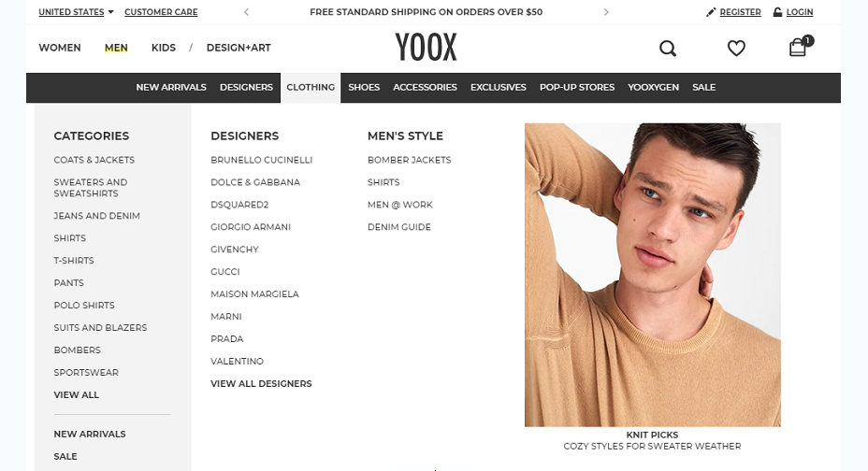Go to Coats & Jackets category
The height and width of the screenshot is (471, 868).
(x=94, y=160)
